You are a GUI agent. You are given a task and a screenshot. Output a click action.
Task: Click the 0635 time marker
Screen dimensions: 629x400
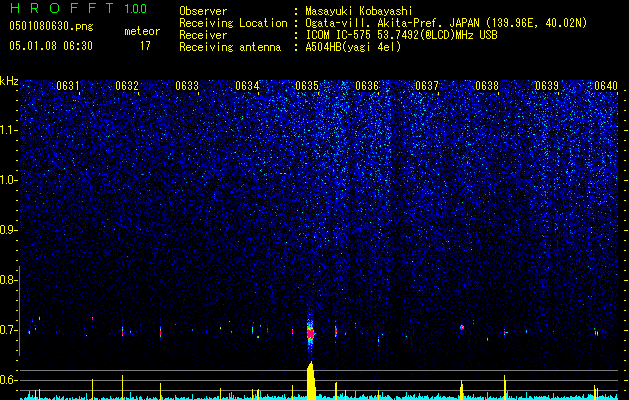307,86
